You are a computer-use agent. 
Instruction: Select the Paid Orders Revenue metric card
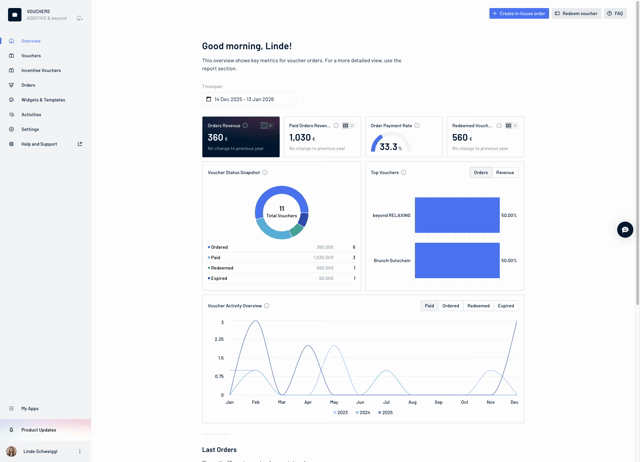click(321, 138)
